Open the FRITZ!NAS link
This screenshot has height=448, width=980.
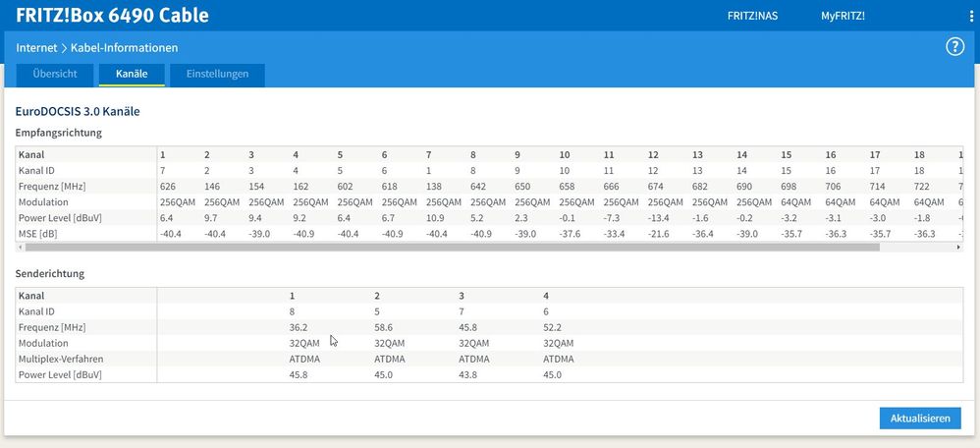tap(752, 17)
